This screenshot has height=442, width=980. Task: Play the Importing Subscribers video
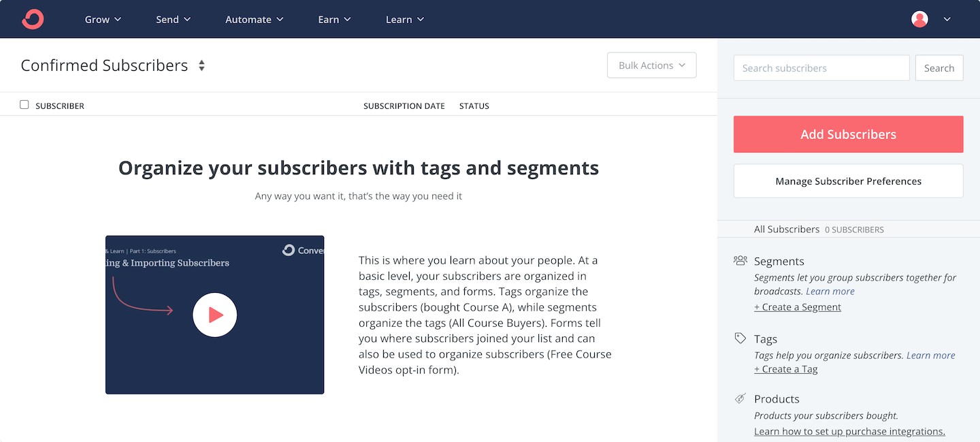tap(214, 315)
